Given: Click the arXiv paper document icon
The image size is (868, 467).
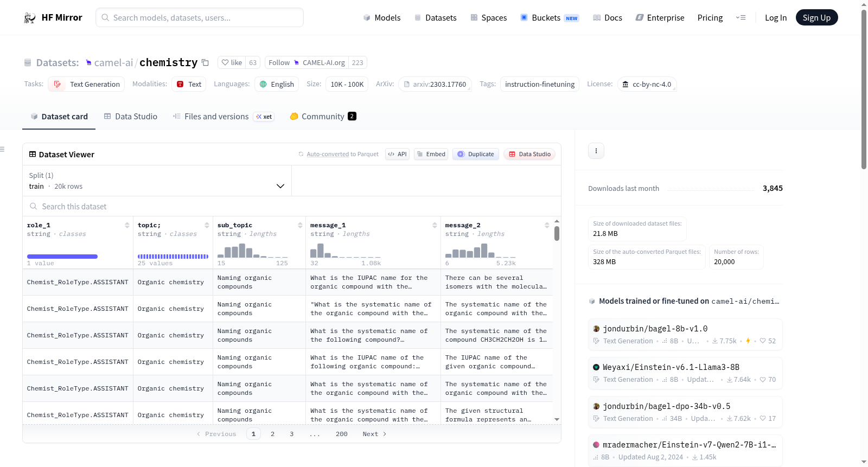Looking at the screenshot, I should click(x=407, y=84).
